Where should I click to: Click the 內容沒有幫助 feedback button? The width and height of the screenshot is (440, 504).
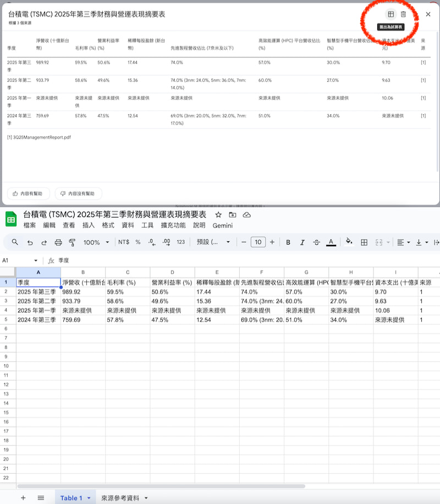point(78,193)
